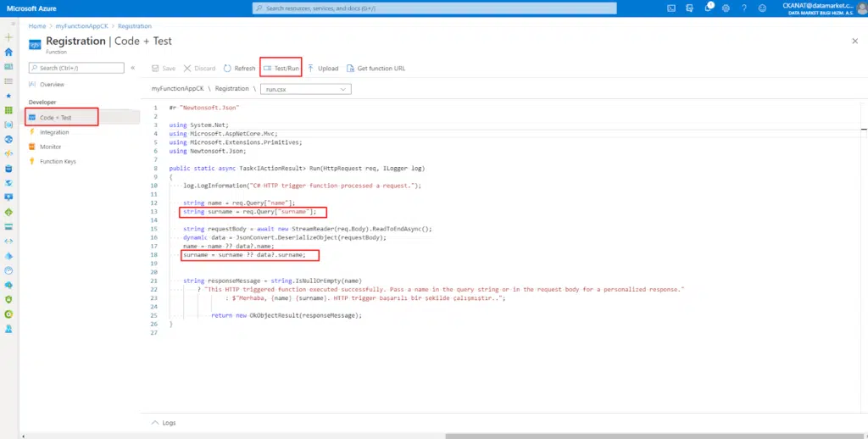Click the Favorites star icon in sidebar
Viewport: 868px width, 439px height.
(8, 96)
